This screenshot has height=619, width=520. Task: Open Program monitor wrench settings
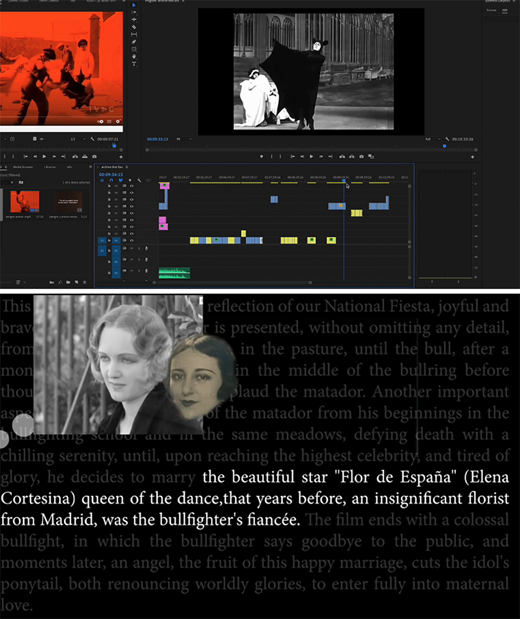447,139
